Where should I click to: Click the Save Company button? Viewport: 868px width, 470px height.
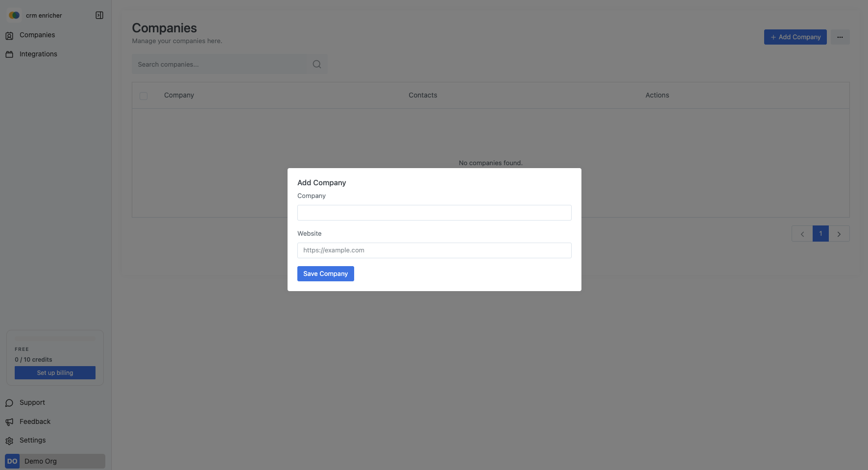[325, 273]
